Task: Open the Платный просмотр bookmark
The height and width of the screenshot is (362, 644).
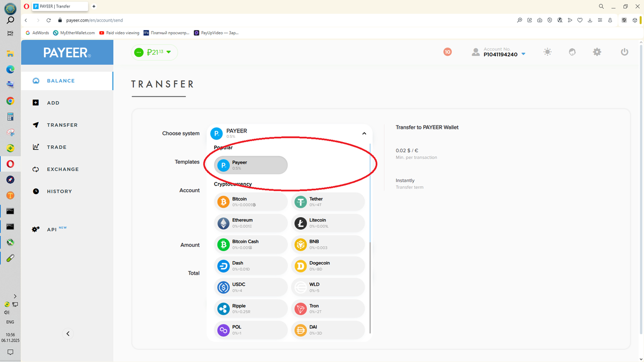Action: click(166, 33)
